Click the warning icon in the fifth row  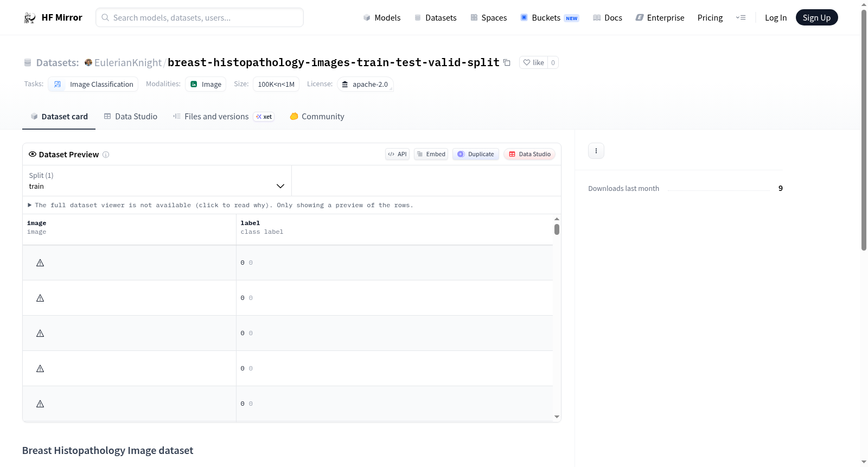[40, 404]
